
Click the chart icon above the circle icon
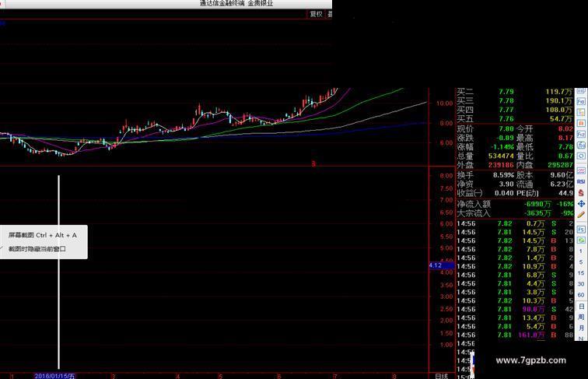click(581, 145)
